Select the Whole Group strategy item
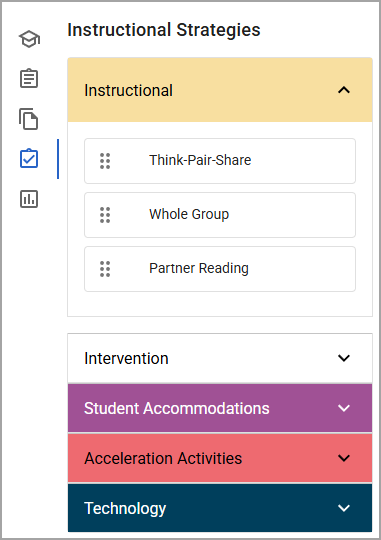The height and width of the screenshot is (540, 381). [x=220, y=215]
